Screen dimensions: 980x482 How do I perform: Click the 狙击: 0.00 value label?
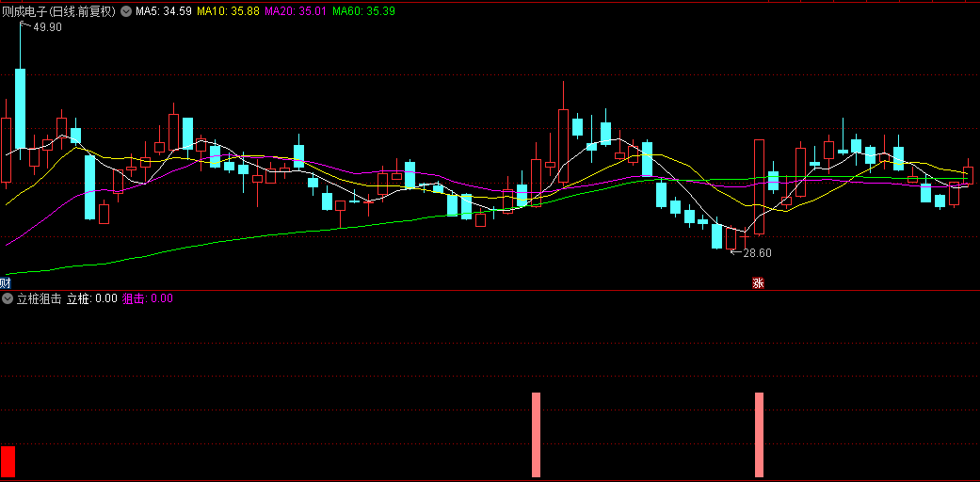point(148,298)
